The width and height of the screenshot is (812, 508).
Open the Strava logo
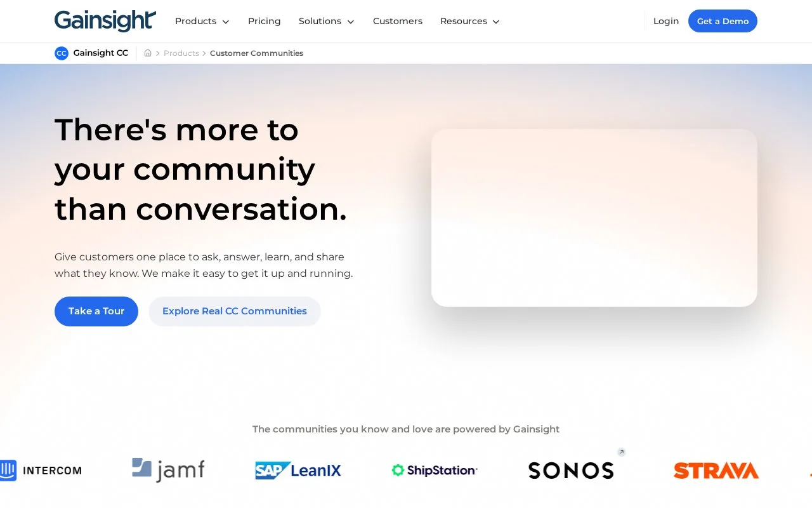(x=716, y=471)
